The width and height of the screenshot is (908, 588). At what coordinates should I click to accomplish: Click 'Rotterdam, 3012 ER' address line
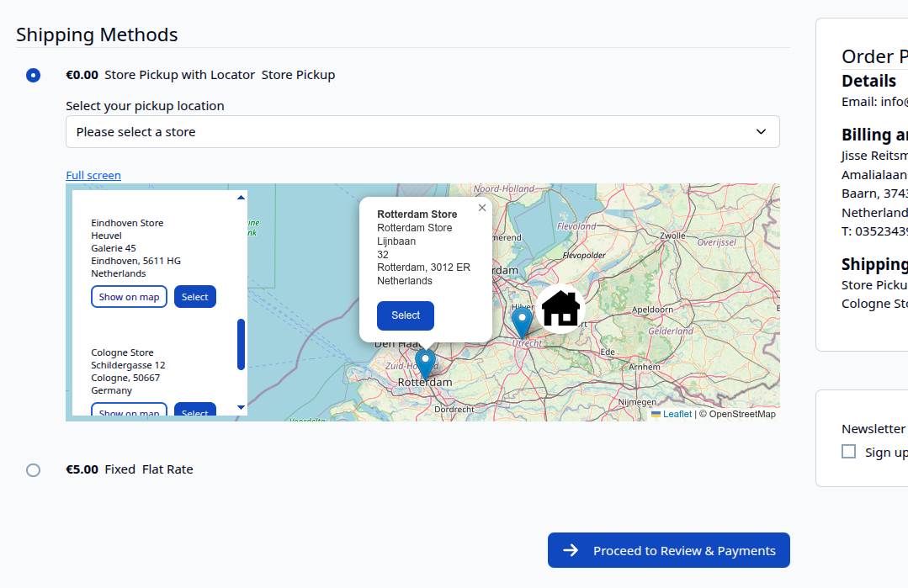coord(423,268)
